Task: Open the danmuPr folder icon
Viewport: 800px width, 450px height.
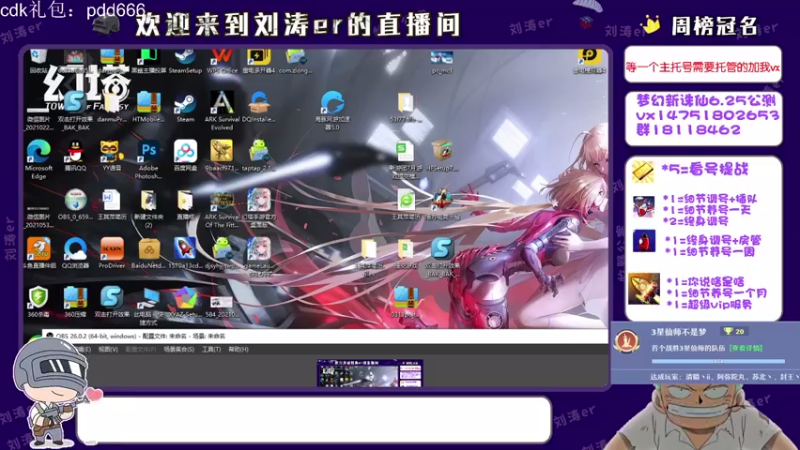Action: tap(112, 107)
